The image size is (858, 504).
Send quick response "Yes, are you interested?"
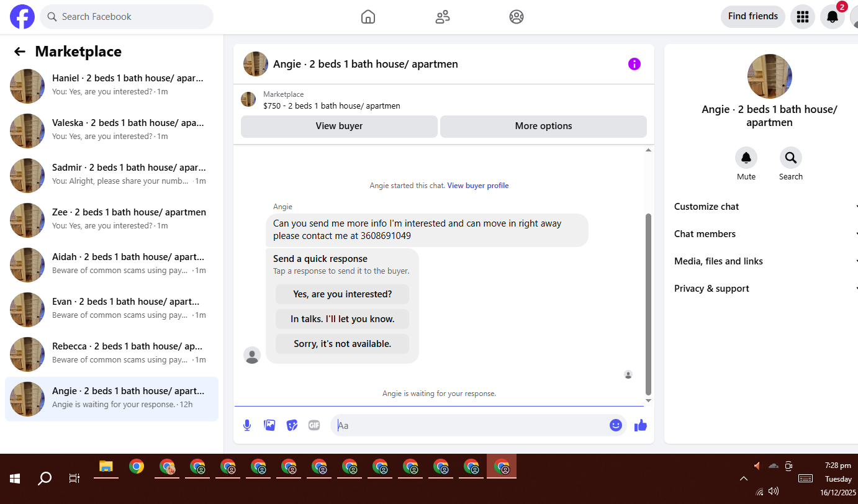[343, 294]
